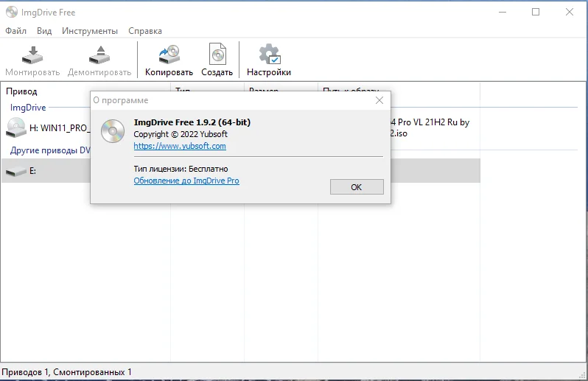The width and height of the screenshot is (588, 381).
Task: Close the О программе dialog
Action: 379,100
